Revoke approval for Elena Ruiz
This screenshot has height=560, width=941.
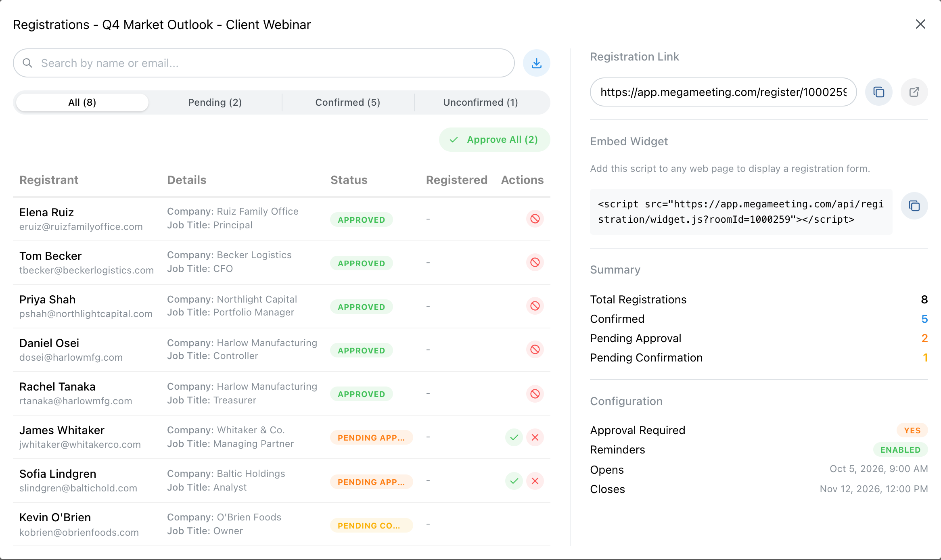[535, 219]
